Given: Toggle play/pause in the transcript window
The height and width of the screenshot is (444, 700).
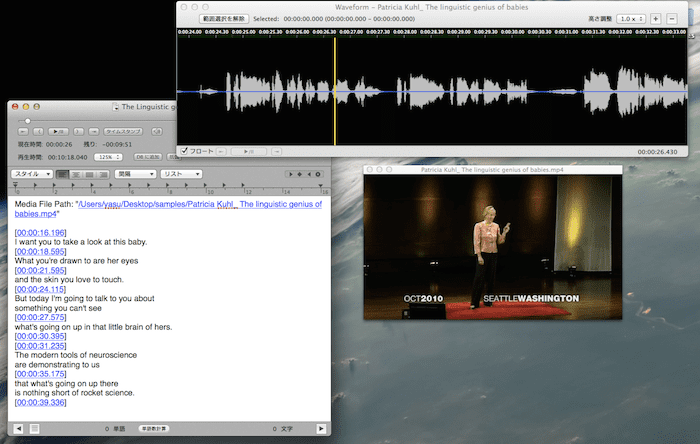Looking at the screenshot, I should pos(58,132).
